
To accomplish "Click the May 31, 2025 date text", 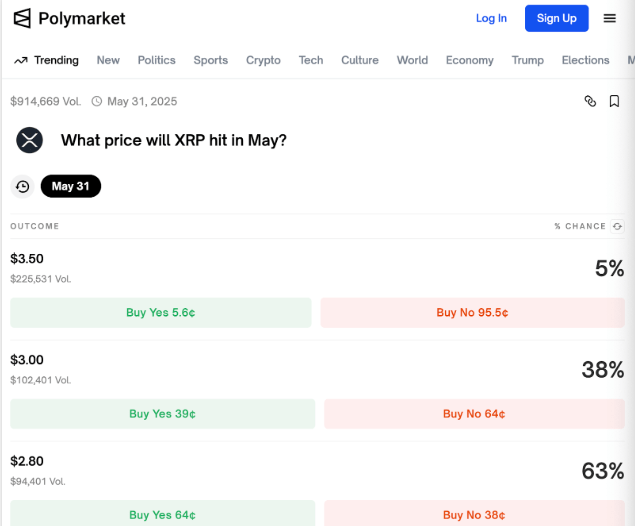I will [x=142, y=101].
